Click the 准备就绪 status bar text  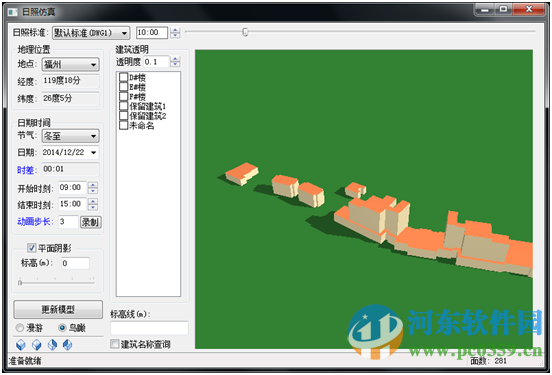pyautogui.click(x=25, y=361)
